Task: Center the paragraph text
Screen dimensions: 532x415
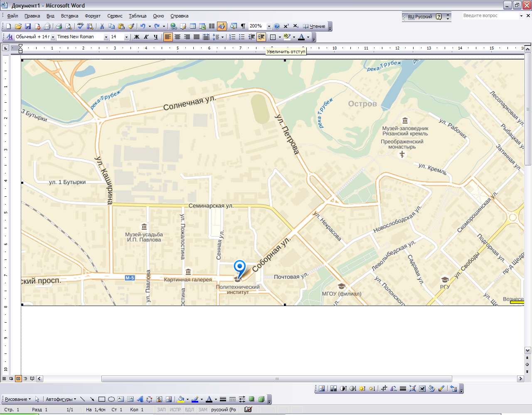Action: point(177,37)
